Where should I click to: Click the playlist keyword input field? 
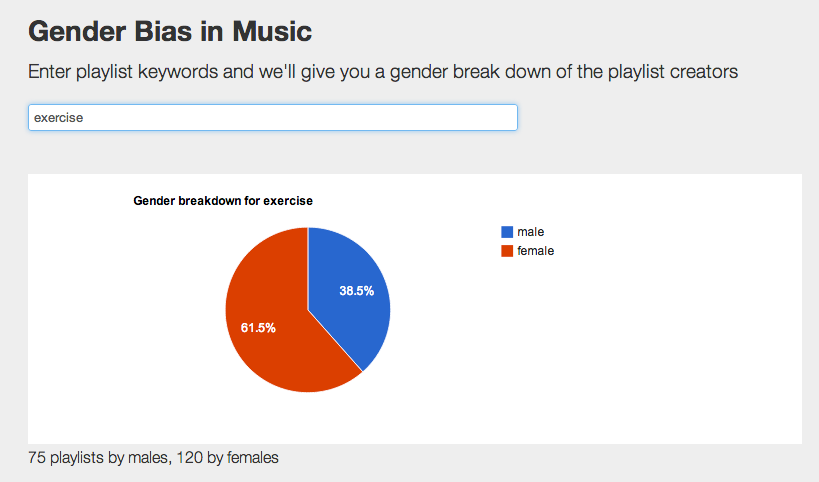point(272,118)
